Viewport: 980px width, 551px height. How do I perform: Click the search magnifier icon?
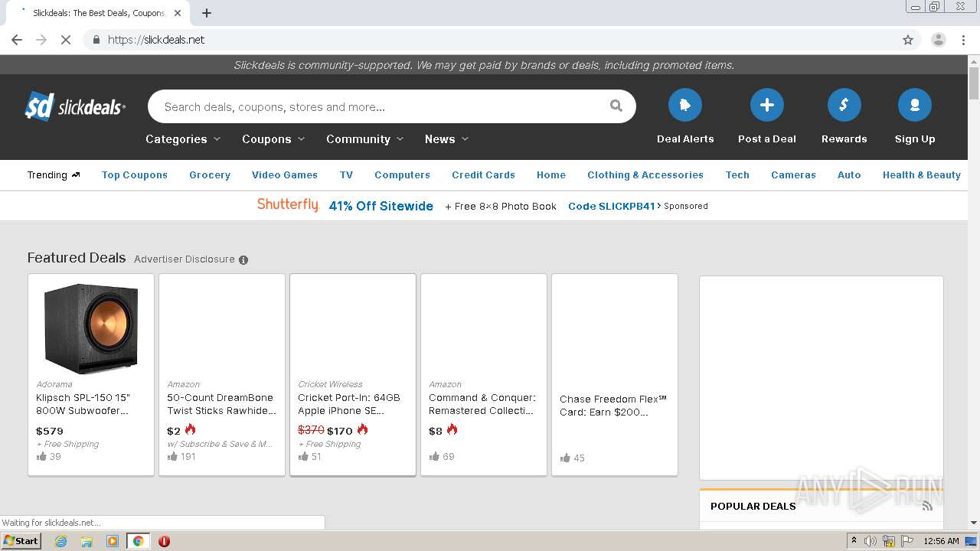[616, 106]
